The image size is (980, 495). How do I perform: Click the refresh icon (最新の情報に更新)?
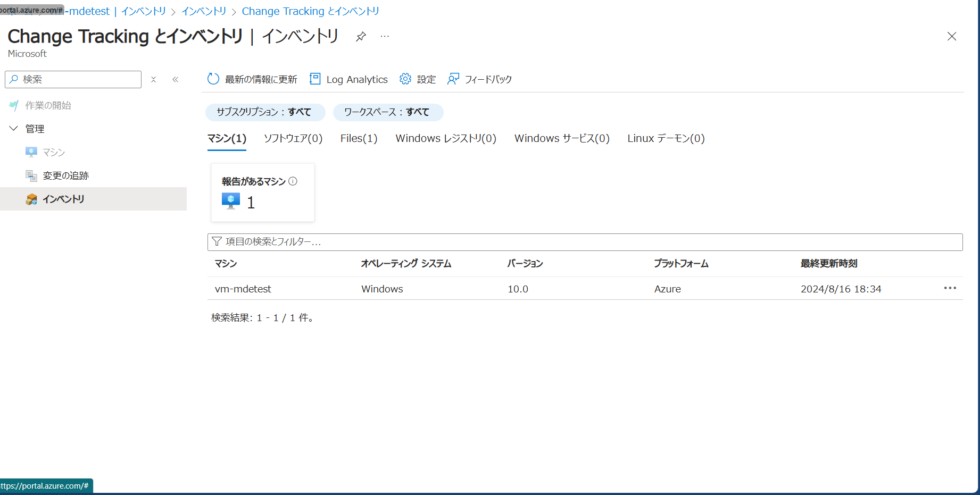point(213,79)
